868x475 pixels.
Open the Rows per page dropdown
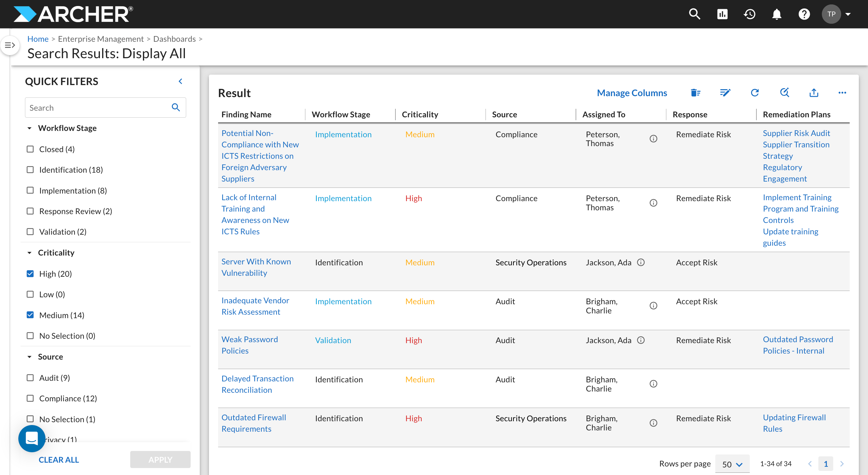[732, 464]
